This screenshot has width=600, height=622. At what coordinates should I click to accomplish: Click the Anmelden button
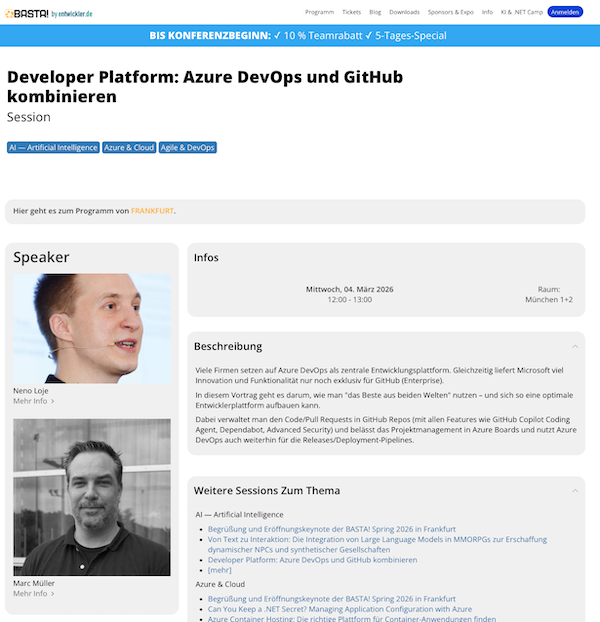pyautogui.click(x=565, y=12)
